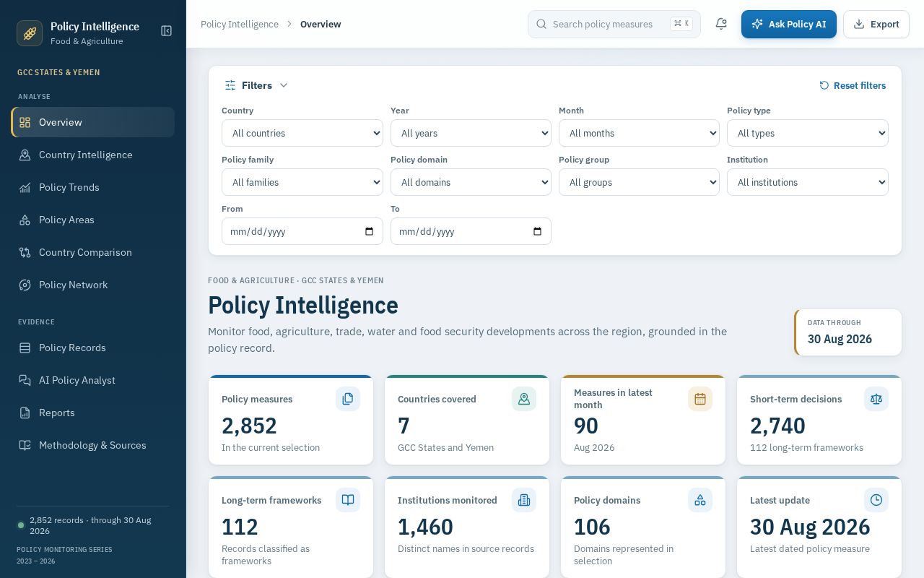Go to Country Intelligence in sidebar

[92, 155]
